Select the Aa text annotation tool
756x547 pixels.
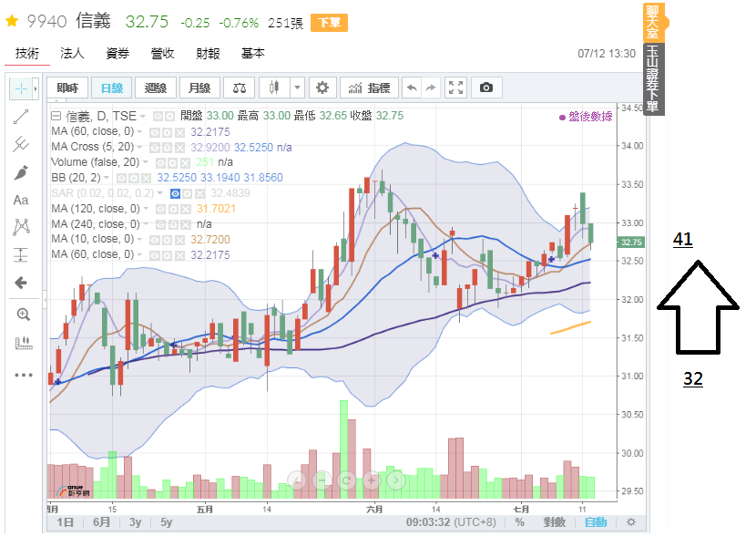pyautogui.click(x=21, y=200)
